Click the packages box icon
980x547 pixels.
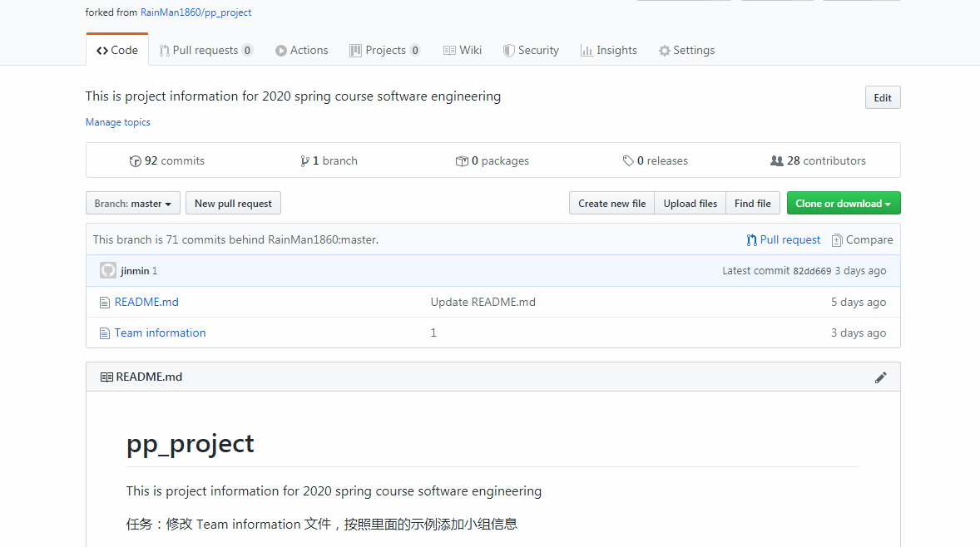point(462,161)
